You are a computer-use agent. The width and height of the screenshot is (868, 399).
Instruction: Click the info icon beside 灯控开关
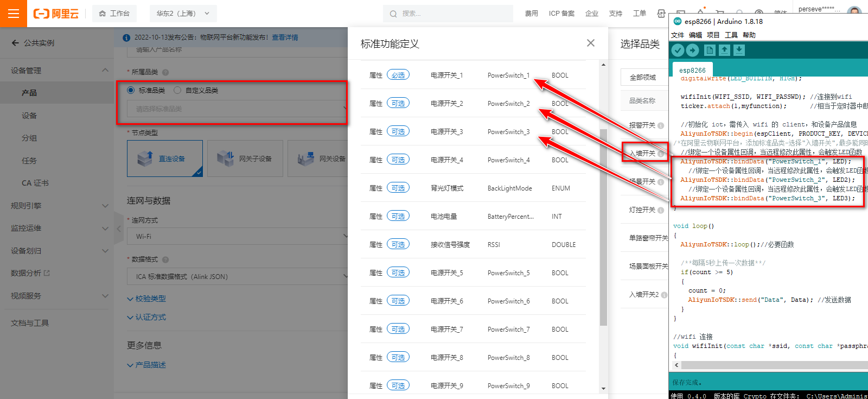coord(661,210)
